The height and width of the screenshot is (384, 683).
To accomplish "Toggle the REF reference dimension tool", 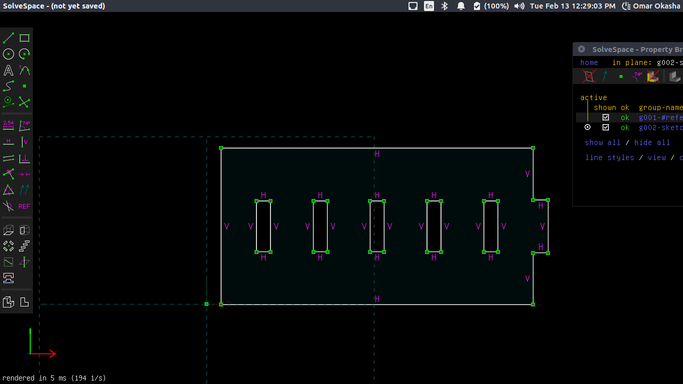I will tap(24, 206).
